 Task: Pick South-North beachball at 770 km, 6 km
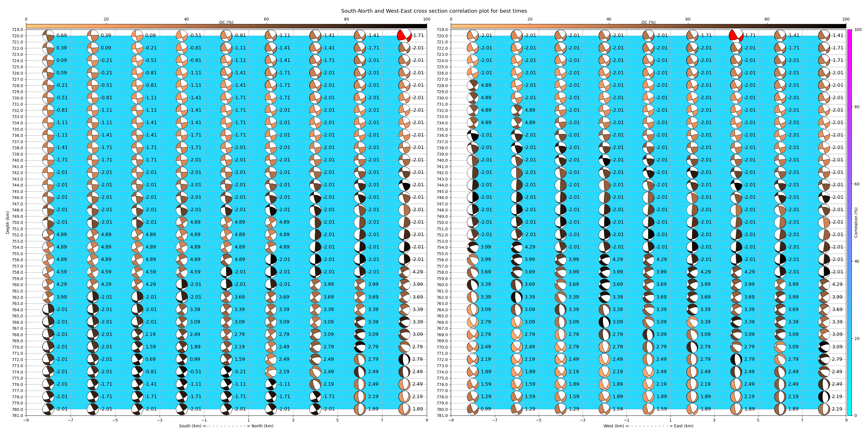[360, 347]
